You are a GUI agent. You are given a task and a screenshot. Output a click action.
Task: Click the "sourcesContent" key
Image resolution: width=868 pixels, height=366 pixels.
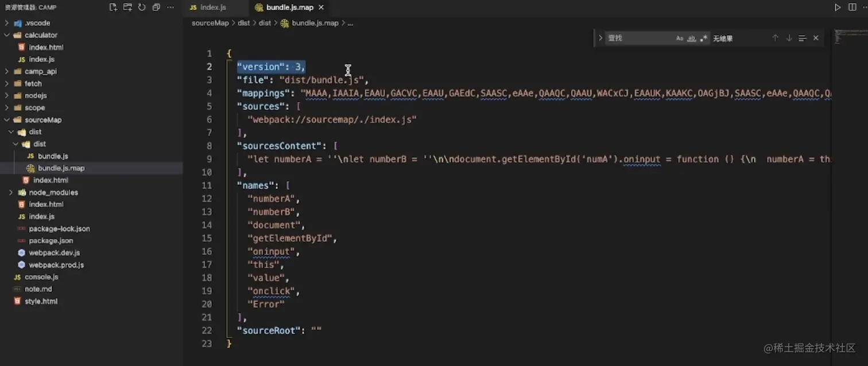point(280,146)
